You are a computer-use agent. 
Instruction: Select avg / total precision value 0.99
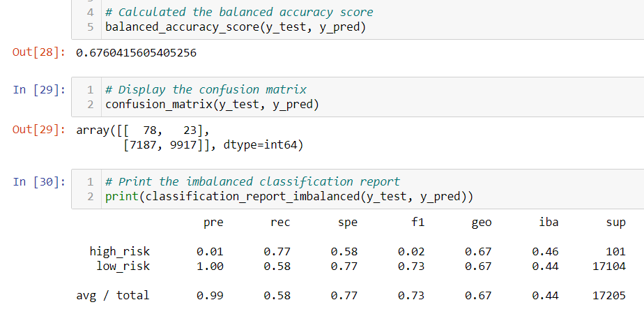pyautogui.click(x=210, y=296)
